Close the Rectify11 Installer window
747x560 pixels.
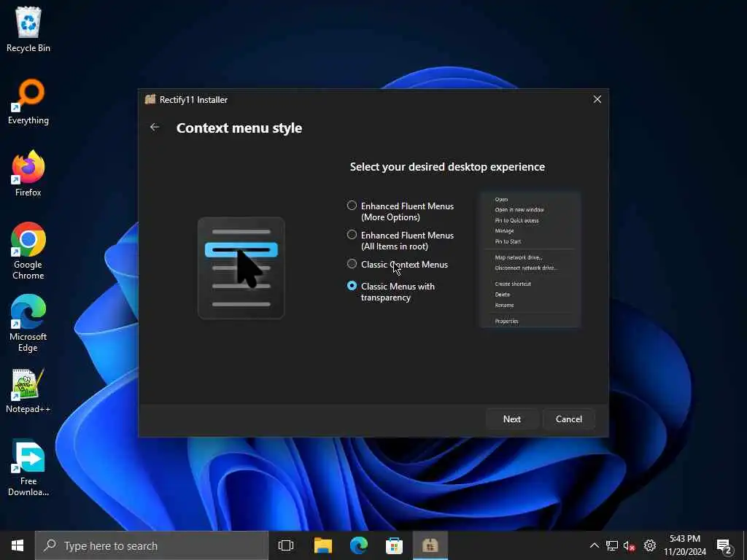click(597, 99)
